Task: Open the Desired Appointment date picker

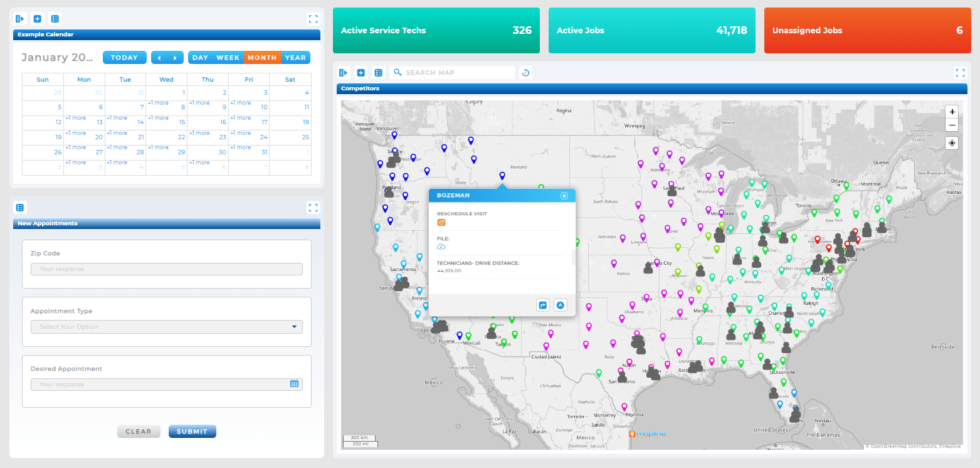Action: pyautogui.click(x=293, y=383)
